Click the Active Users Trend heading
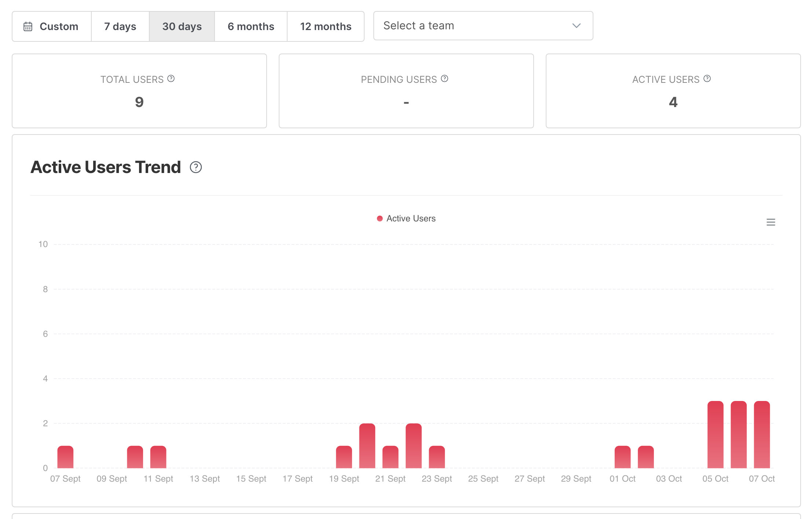812x519 pixels. [106, 167]
